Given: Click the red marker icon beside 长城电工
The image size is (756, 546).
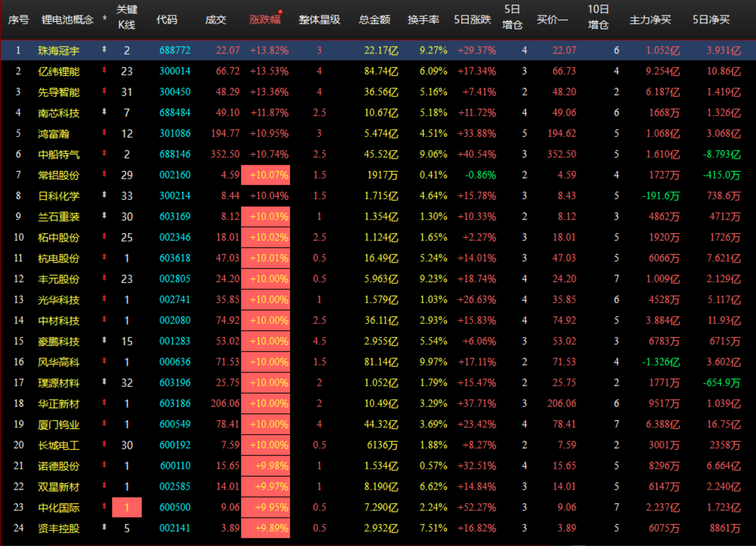Looking at the screenshot, I should (105, 445).
